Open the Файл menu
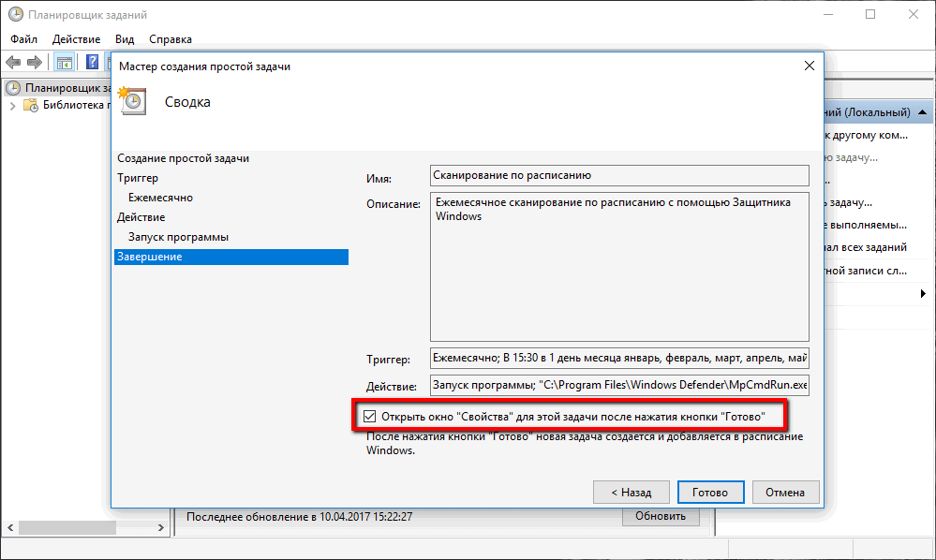 coord(23,39)
